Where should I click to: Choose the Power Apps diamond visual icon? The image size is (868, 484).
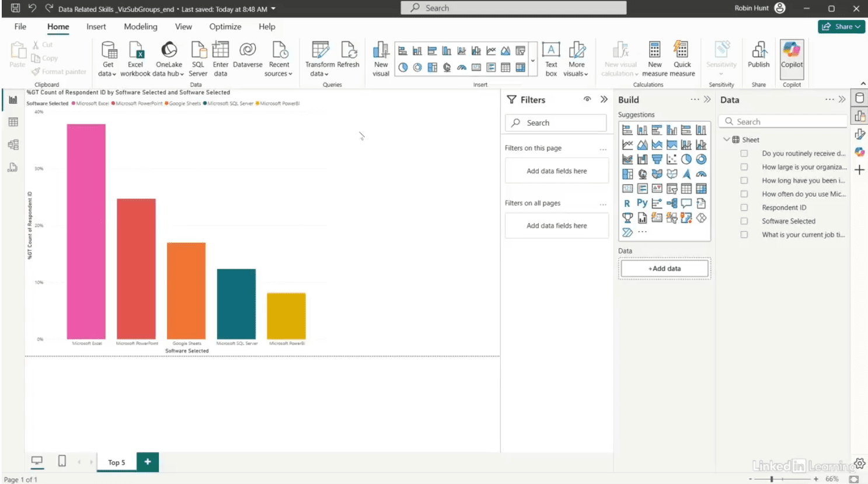701,218
